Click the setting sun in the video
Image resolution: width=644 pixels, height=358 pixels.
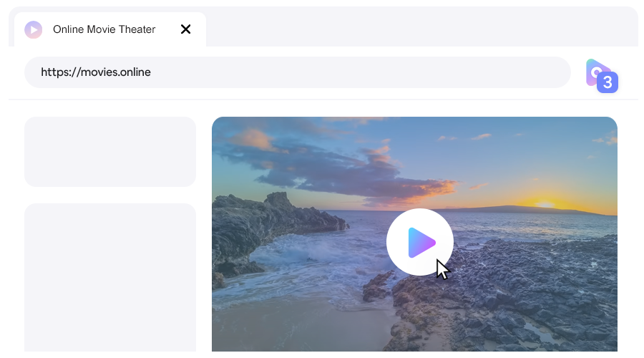[x=545, y=204]
